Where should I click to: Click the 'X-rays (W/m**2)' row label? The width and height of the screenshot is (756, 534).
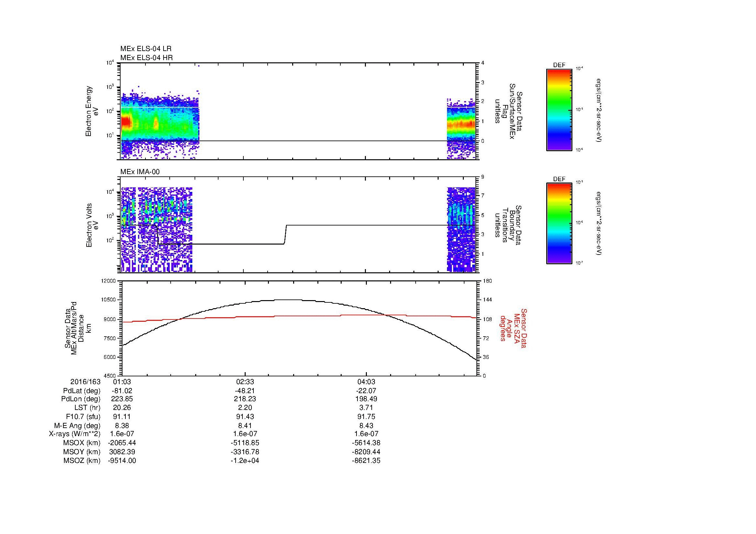point(75,434)
